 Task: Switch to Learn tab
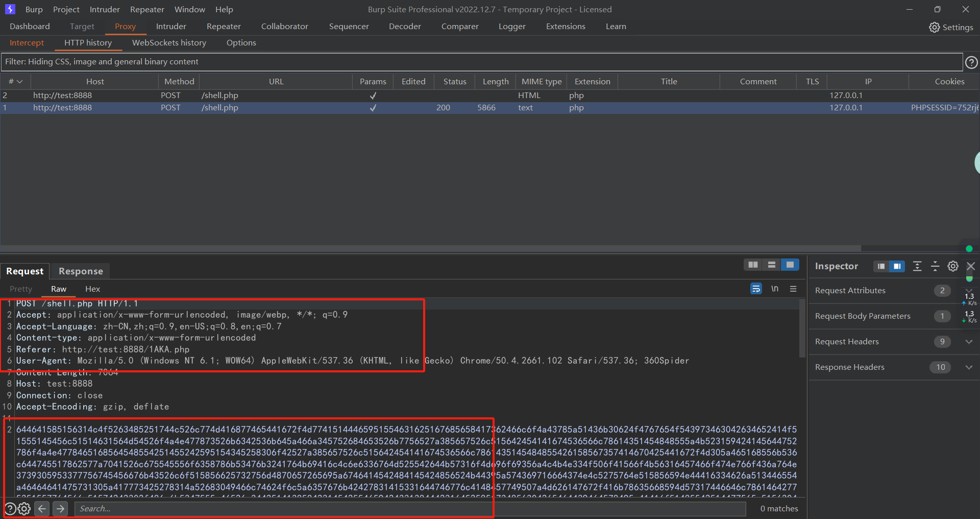(x=616, y=27)
